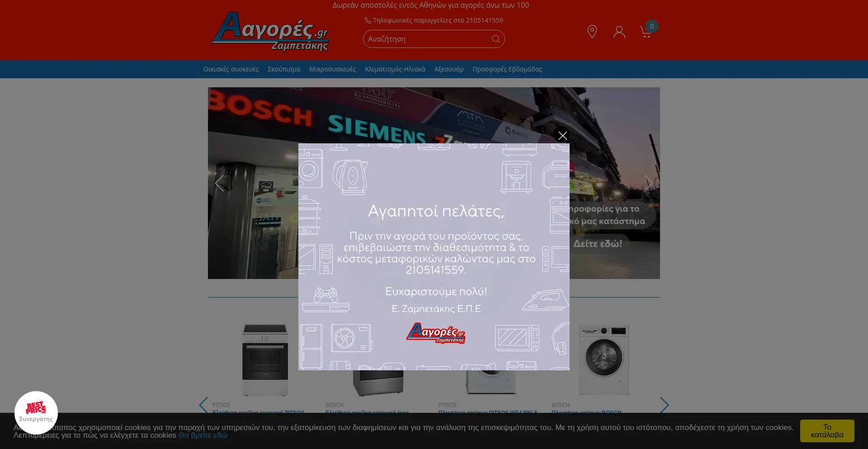Viewport: 868px width, 449px height.
Task: Click the Αγορές.gr Ζαμπετάκης header logo
Action: click(x=270, y=31)
